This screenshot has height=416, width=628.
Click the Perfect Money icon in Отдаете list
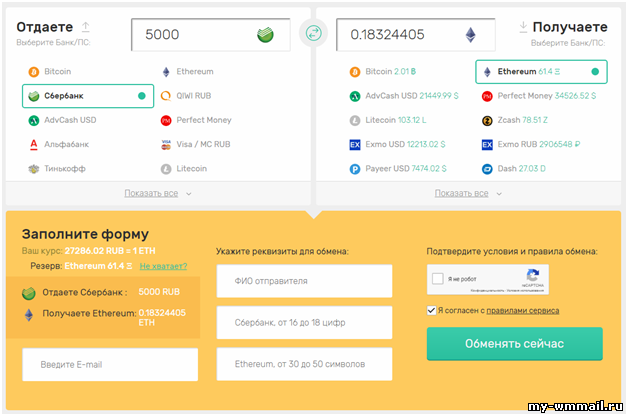click(166, 121)
